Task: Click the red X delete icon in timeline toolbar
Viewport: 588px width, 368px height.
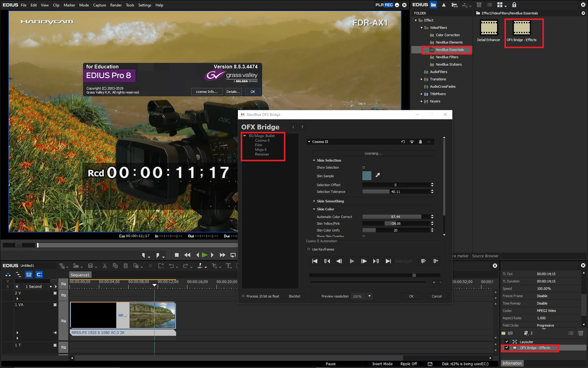Action: [x=150, y=266]
